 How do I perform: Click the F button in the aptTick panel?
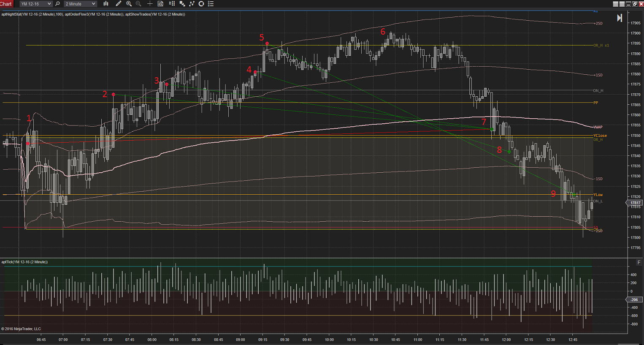pyautogui.click(x=639, y=263)
